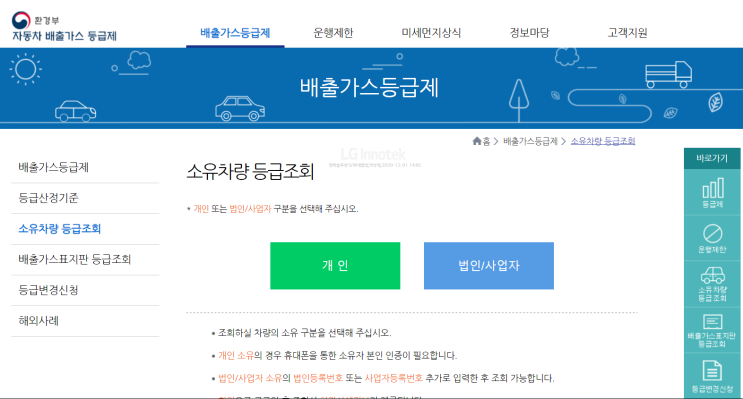This screenshot has width=743, height=399.
Task: Click the 바로가기 panel header
Action: pos(712,158)
